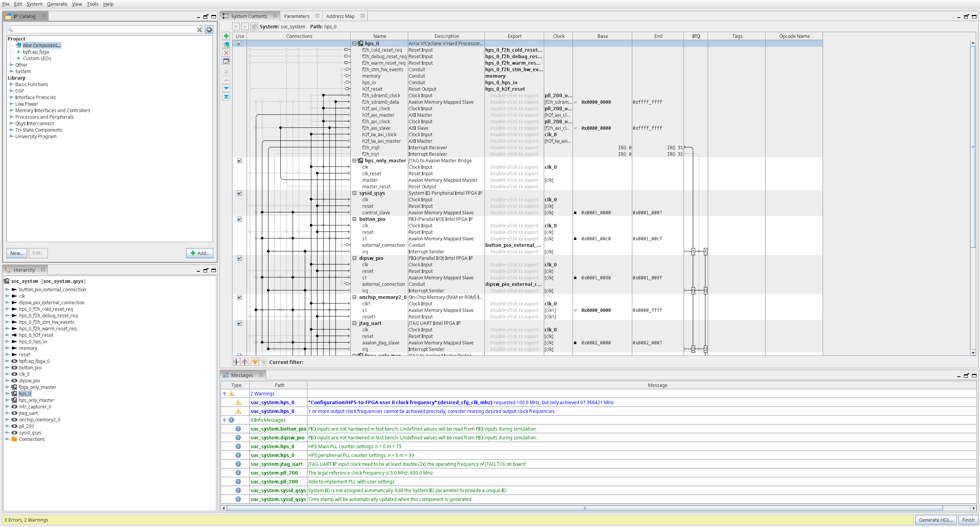The height and width of the screenshot is (527, 980).
Task: Open the Generate menu
Action: click(57, 4)
